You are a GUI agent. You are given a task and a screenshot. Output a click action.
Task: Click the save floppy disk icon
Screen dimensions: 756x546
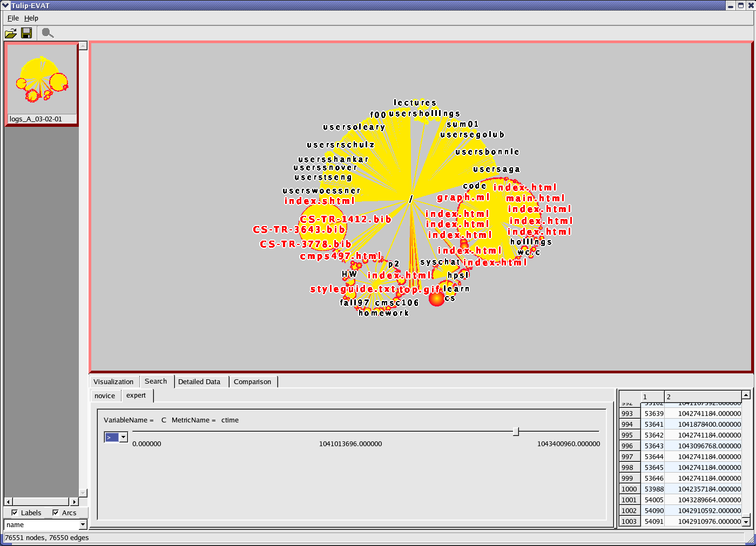(26, 33)
